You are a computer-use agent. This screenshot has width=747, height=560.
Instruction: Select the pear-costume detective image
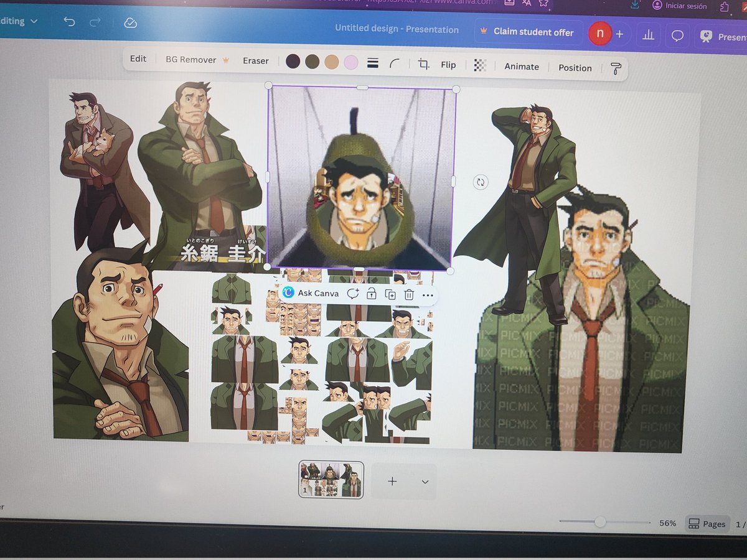click(362, 179)
